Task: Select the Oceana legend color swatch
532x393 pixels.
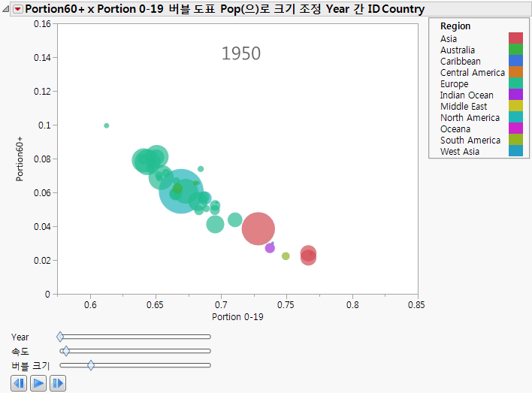Action: click(515, 128)
